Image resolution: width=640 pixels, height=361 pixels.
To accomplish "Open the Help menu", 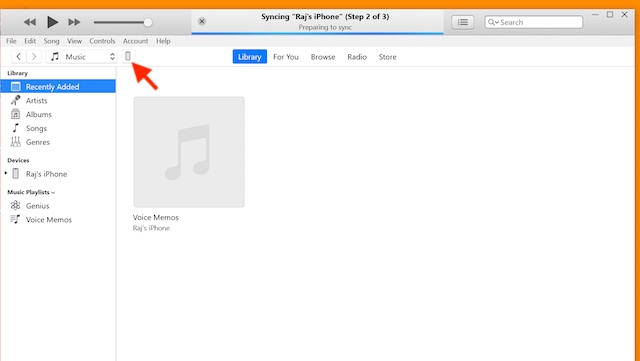I will pyautogui.click(x=163, y=41).
